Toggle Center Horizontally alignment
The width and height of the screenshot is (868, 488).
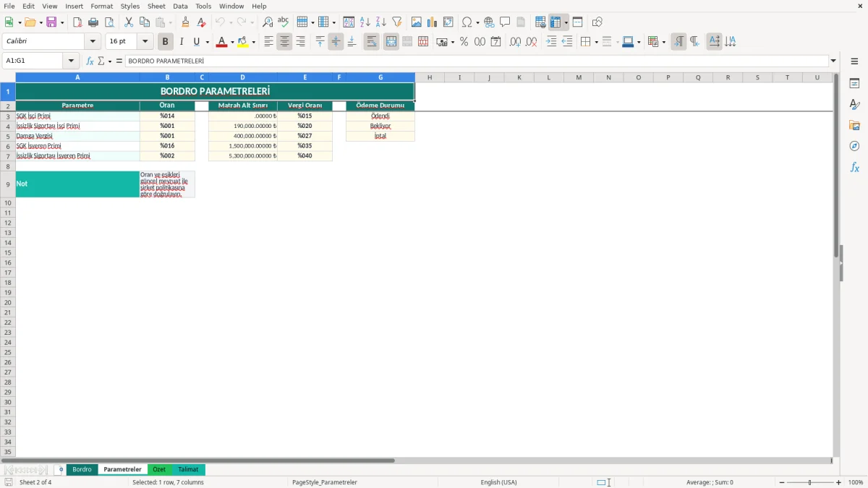(284, 42)
